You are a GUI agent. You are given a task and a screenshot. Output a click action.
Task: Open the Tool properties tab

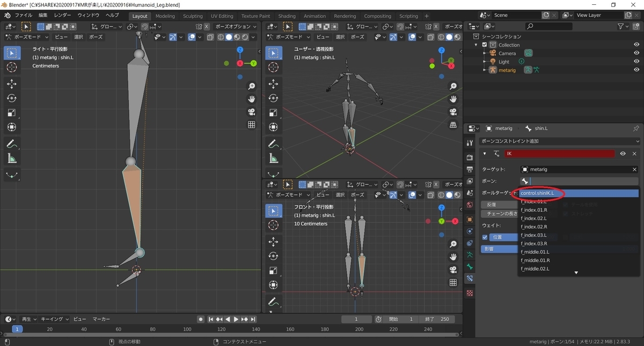470,142
